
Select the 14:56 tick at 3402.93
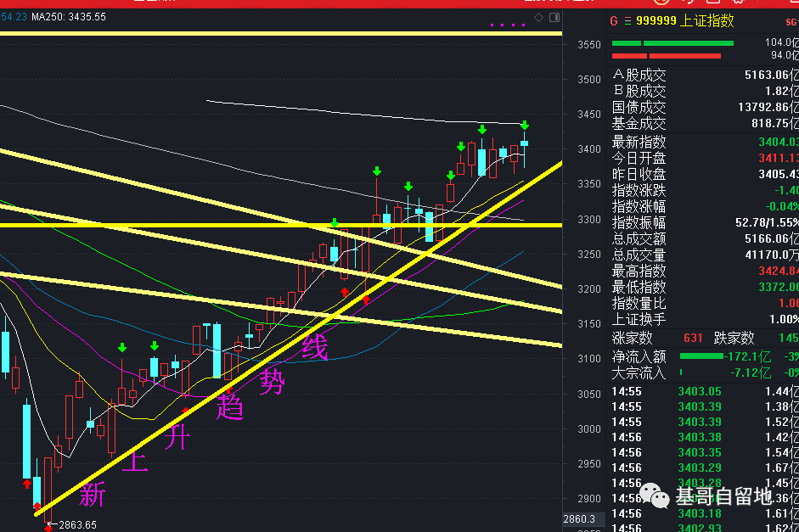(x=706, y=528)
